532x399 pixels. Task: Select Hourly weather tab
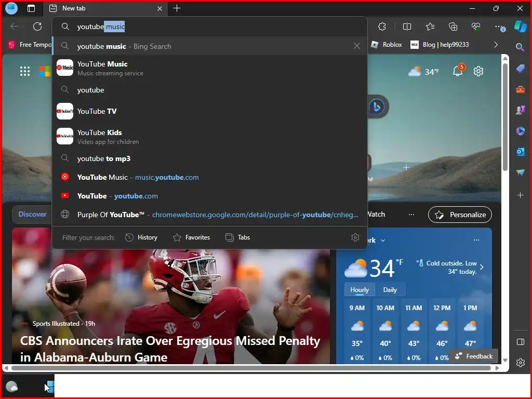(360, 290)
